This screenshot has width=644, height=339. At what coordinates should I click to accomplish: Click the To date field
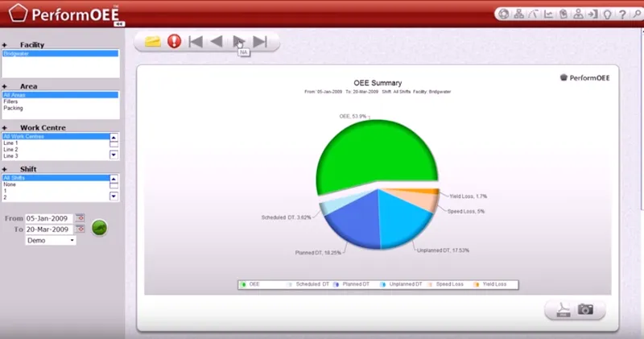pos(49,229)
